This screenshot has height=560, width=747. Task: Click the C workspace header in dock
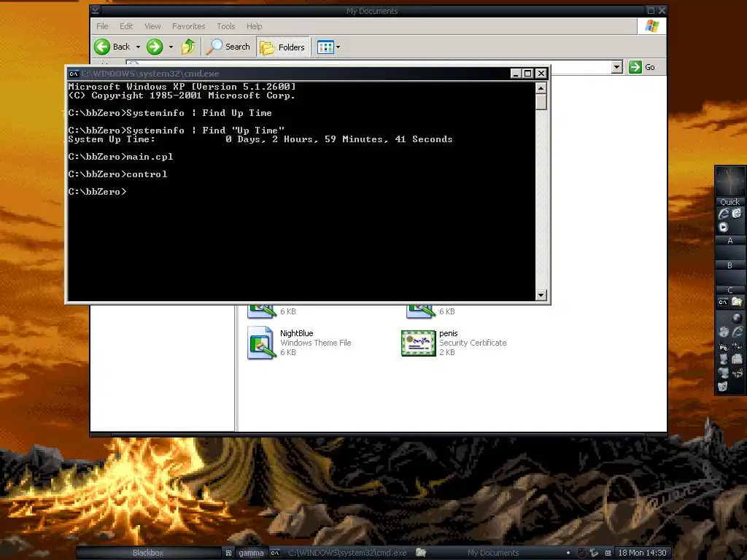click(x=729, y=290)
